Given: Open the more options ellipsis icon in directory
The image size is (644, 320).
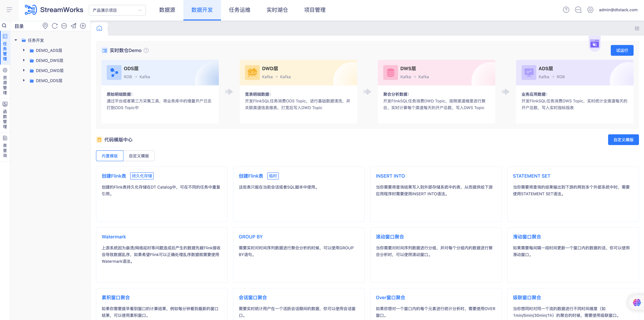Looking at the screenshot, I should pyautogui.click(x=64, y=26).
